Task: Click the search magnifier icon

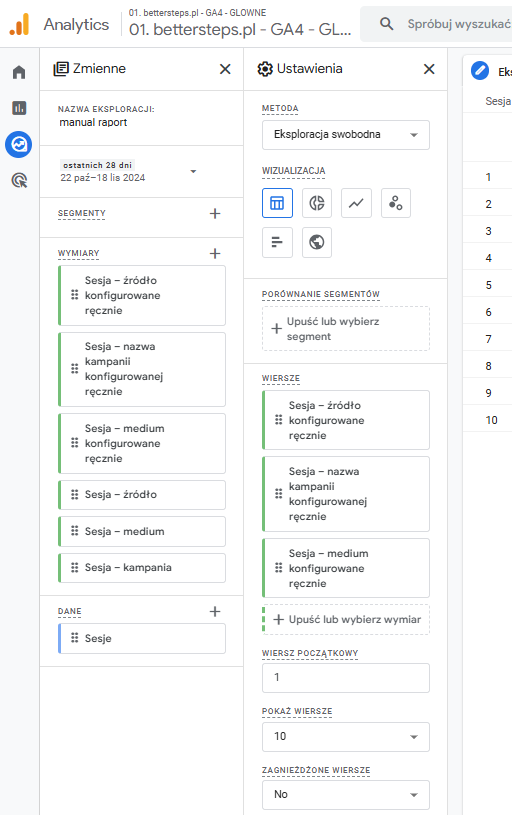Action: tap(386, 23)
